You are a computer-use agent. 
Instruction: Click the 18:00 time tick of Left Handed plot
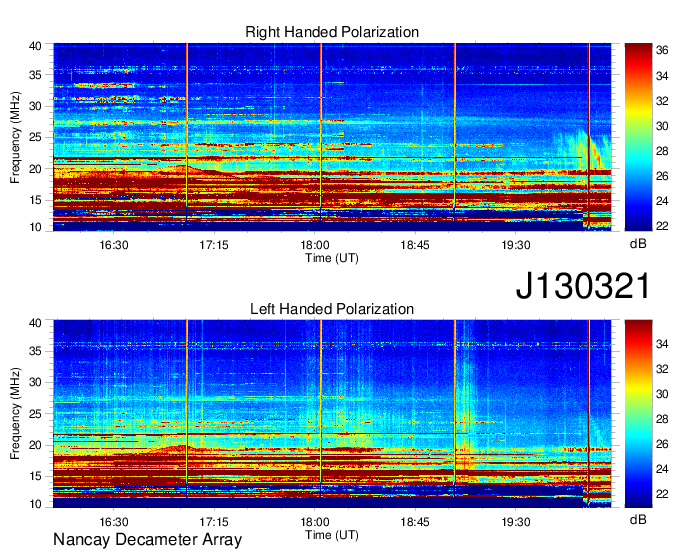click(315, 522)
